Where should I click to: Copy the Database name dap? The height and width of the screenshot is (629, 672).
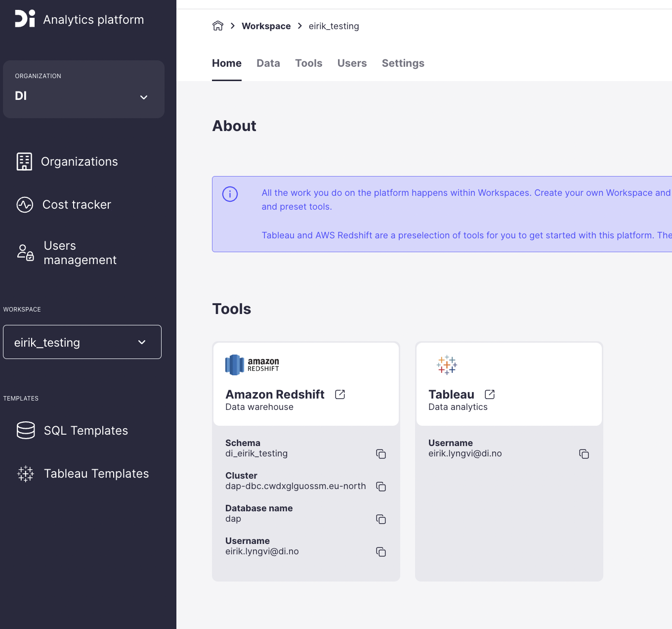[x=381, y=519]
